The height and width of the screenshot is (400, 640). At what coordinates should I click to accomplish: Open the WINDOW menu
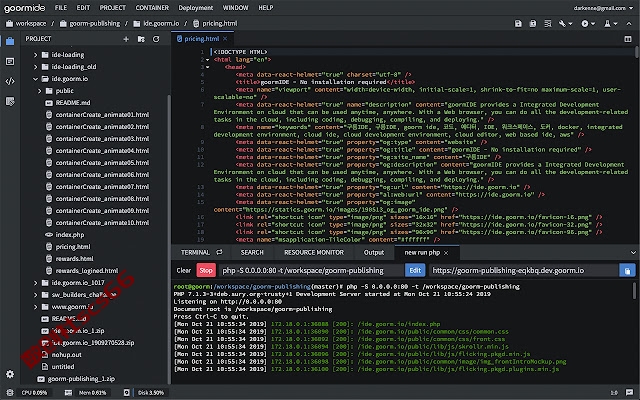[x=236, y=8]
